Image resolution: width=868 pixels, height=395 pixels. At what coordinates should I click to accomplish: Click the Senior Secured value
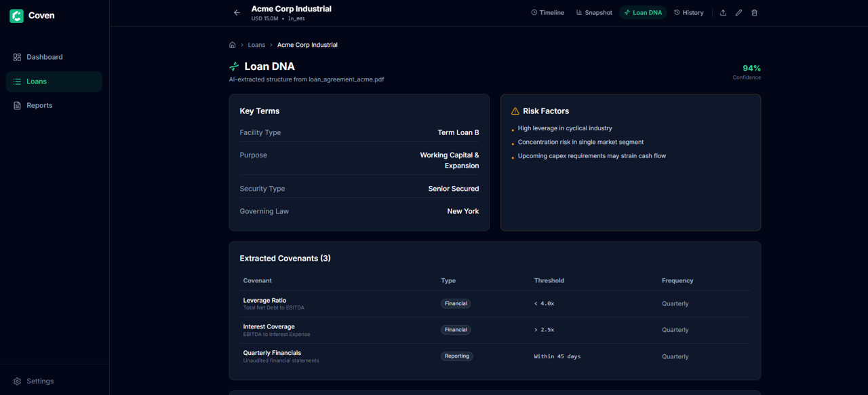tap(454, 189)
